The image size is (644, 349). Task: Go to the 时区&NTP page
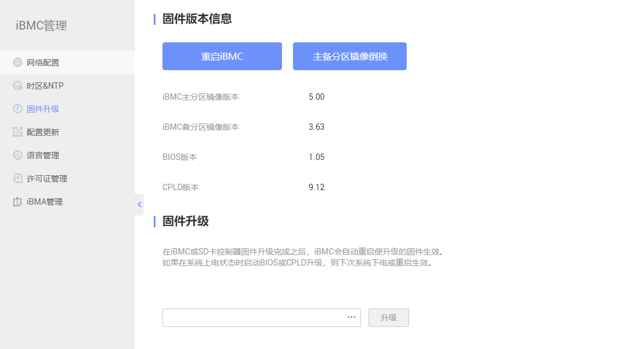point(67,86)
